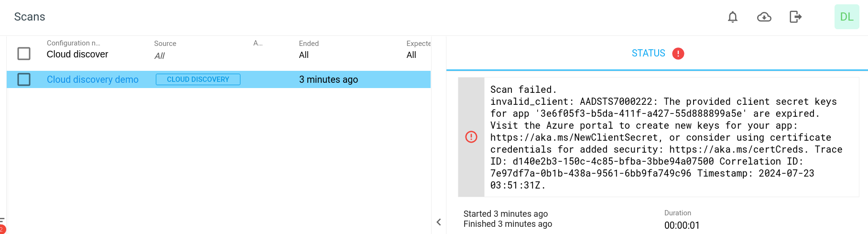Viewport: 868px width, 234px height.
Task: Click the logout icon
Action: pos(795,17)
